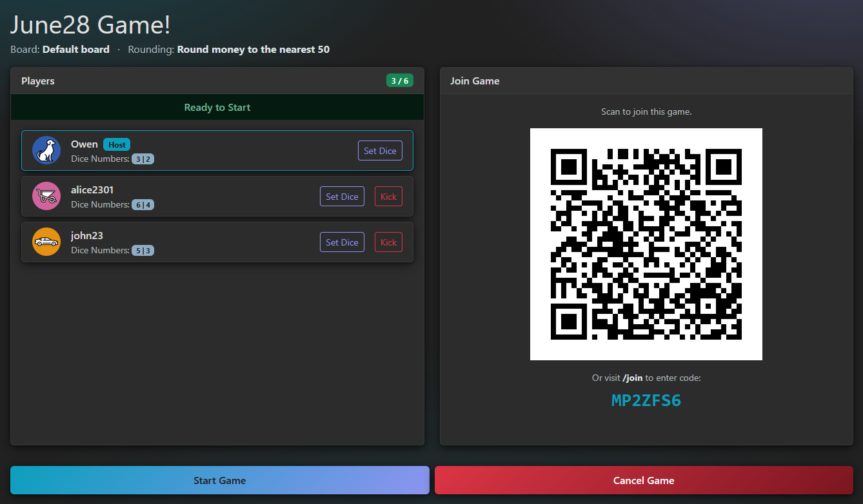Start the game
This screenshot has height=504, width=863.
(x=220, y=480)
